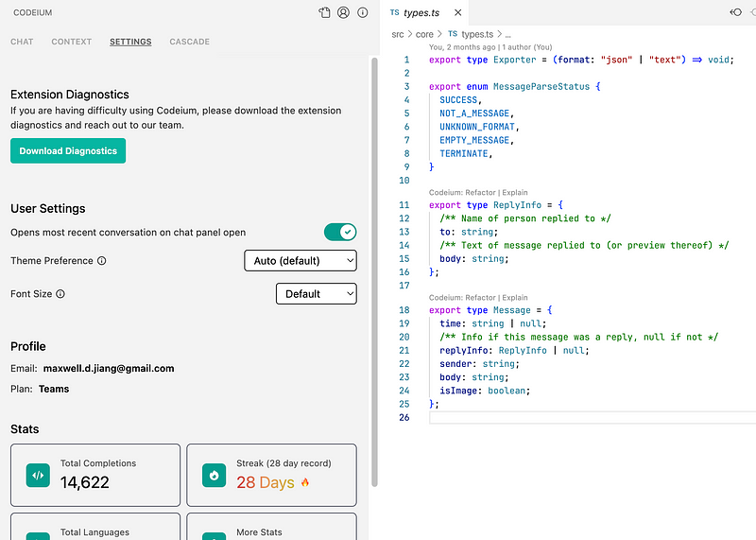Switch to the CONTEXT tab
The height and width of the screenshot is (540, 756).
(72, 42)
